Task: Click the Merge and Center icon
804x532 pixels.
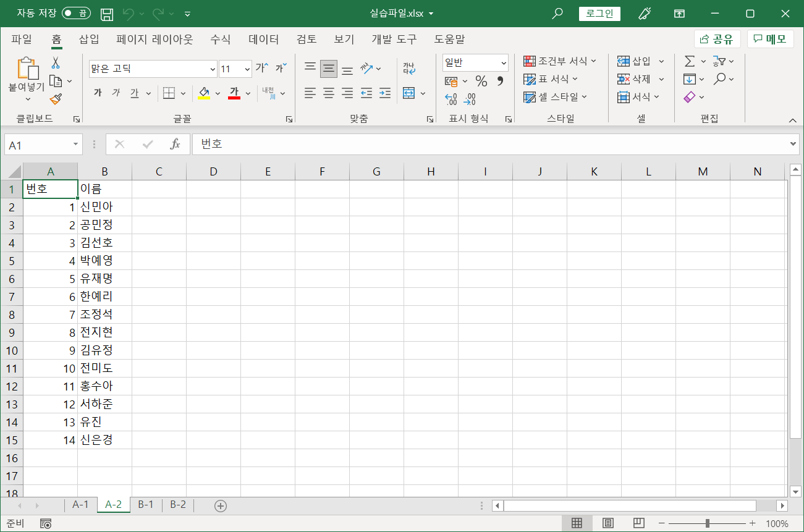Action: click(x=408, y=93)
